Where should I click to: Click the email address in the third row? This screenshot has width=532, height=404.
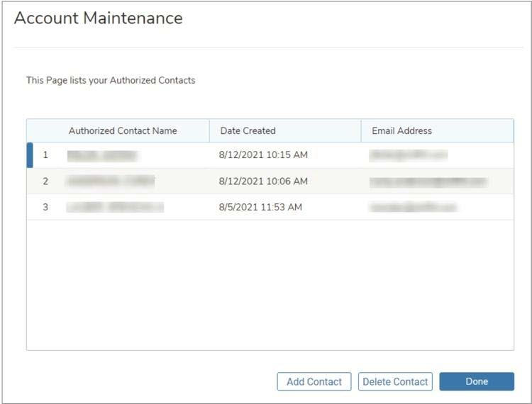tap(413, 207)
